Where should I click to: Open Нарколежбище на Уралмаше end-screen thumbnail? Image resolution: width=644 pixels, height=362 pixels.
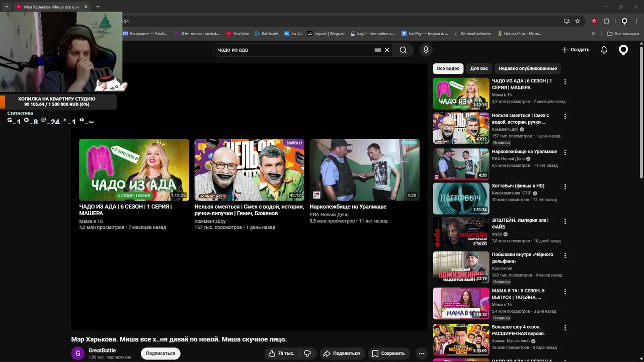coord(364,170)
